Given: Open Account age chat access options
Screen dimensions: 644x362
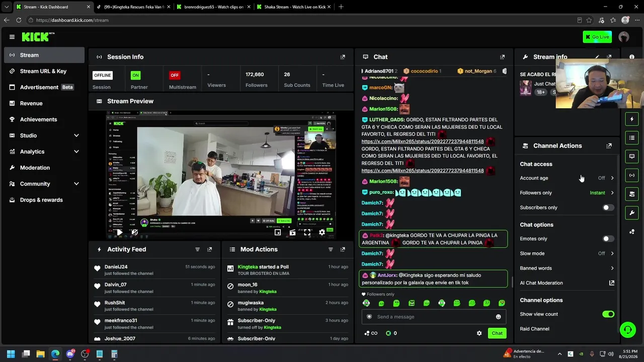Looking at the screenshot, I should (567, 178).
